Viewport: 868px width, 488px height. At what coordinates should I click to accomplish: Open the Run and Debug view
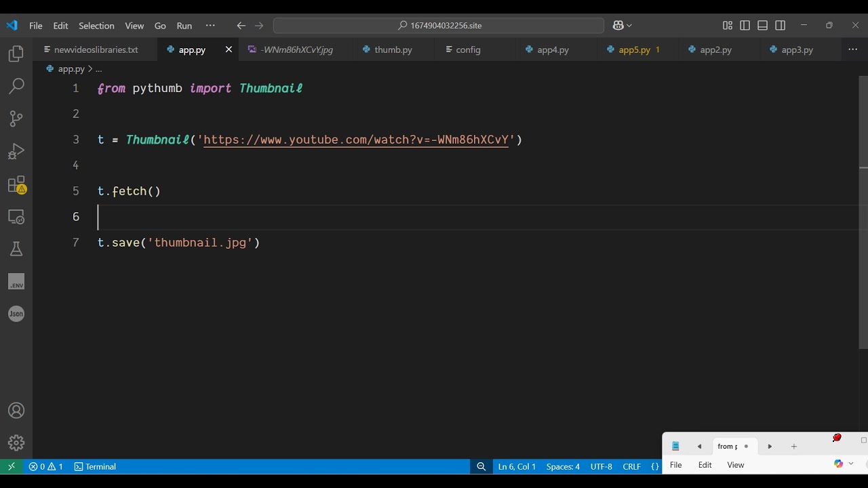point(16,151)
